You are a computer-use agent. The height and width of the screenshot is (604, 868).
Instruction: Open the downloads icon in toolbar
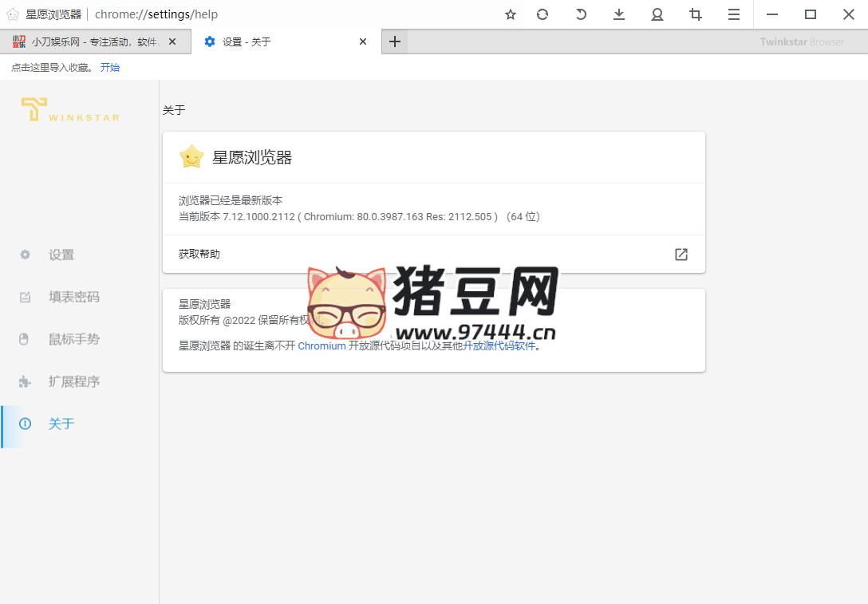619,14
